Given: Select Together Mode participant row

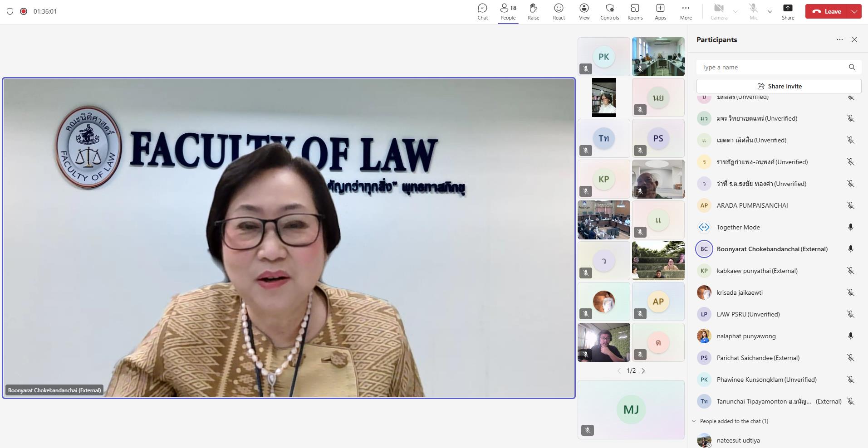Looking at the screenshot, I should 777,227.
